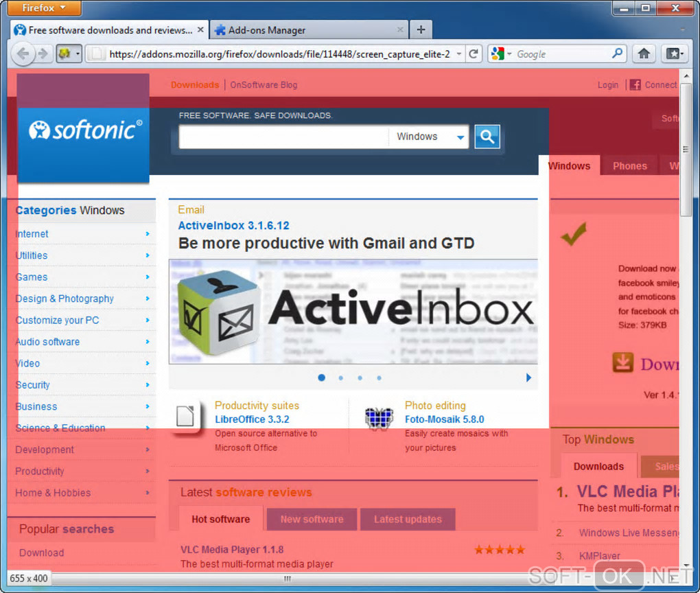700x593 pixels.
Task: Click the Facebook Connect icon
Action: (x=635, y=84)
